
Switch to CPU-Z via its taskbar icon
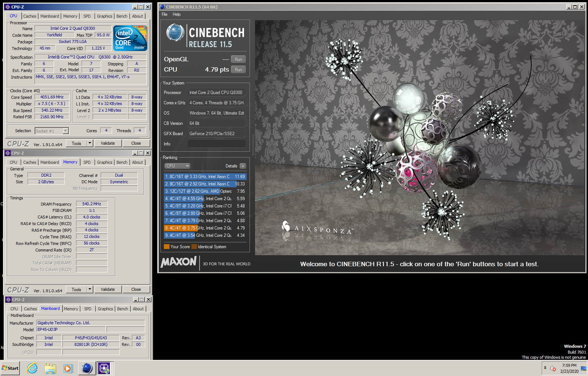coord(104,368)
